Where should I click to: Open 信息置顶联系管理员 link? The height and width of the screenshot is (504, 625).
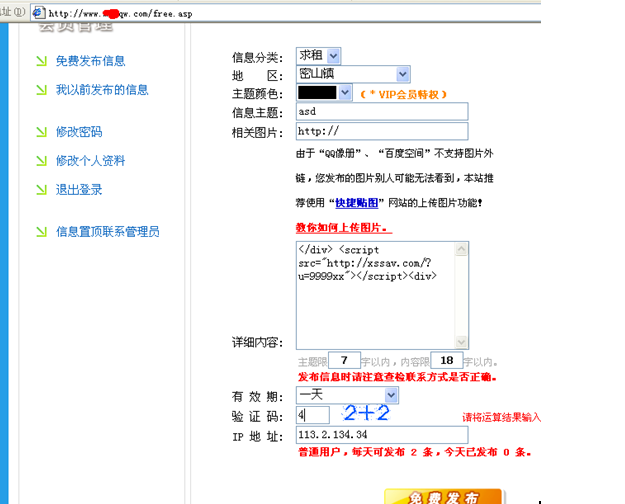(x=108, y=232)
